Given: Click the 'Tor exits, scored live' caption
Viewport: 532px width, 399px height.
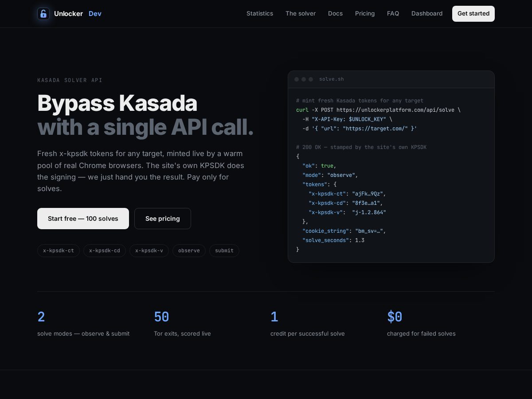Looking at the screenshot, I should (182, 333).
